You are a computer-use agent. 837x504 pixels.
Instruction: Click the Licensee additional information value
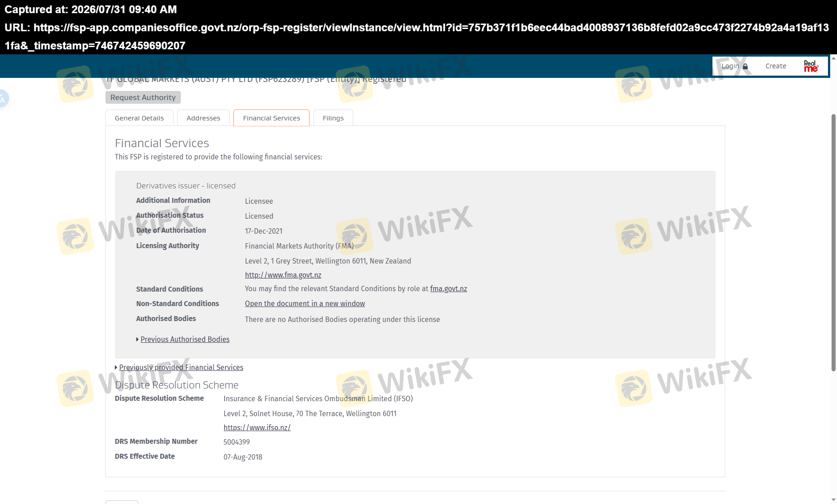259,201
